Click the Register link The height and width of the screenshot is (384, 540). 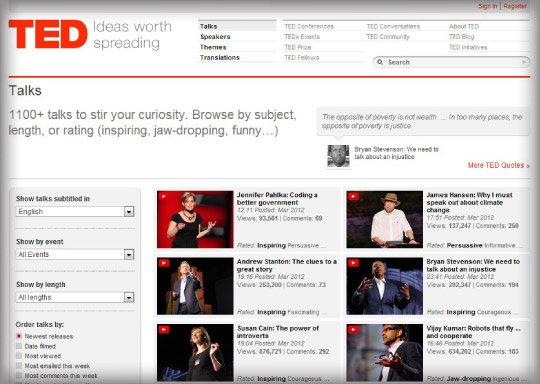coord(515,6)
